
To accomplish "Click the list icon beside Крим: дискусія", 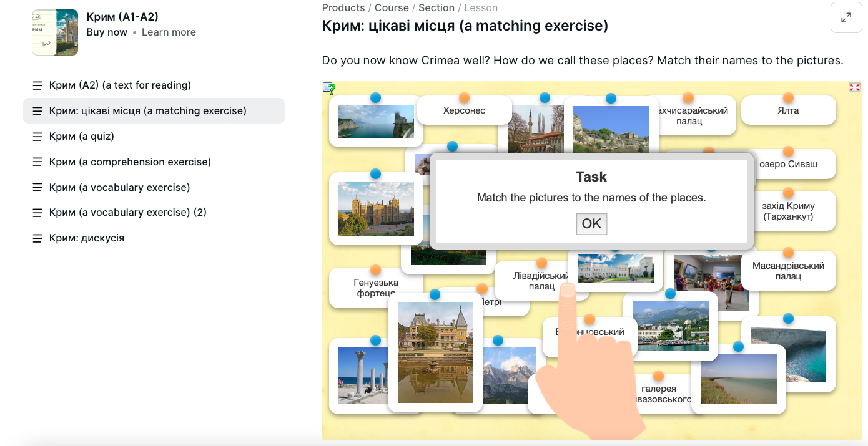I will tap(37, 238).
